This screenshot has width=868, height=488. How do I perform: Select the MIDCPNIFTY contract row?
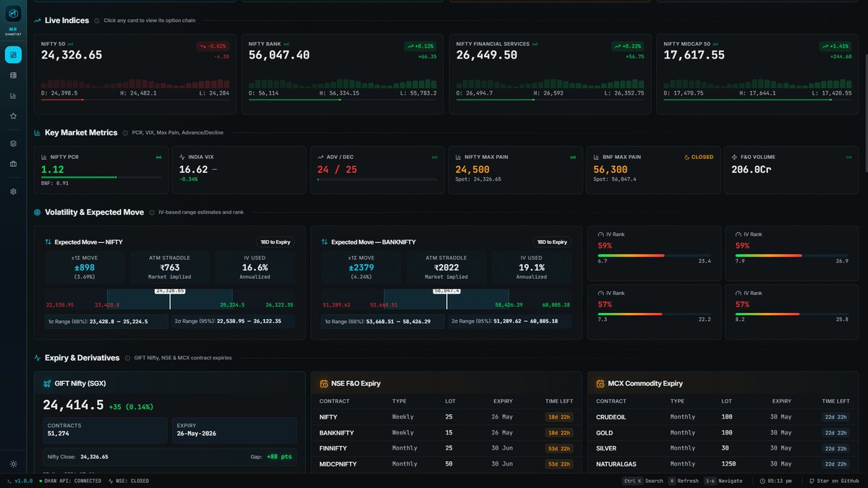point(446,464)
